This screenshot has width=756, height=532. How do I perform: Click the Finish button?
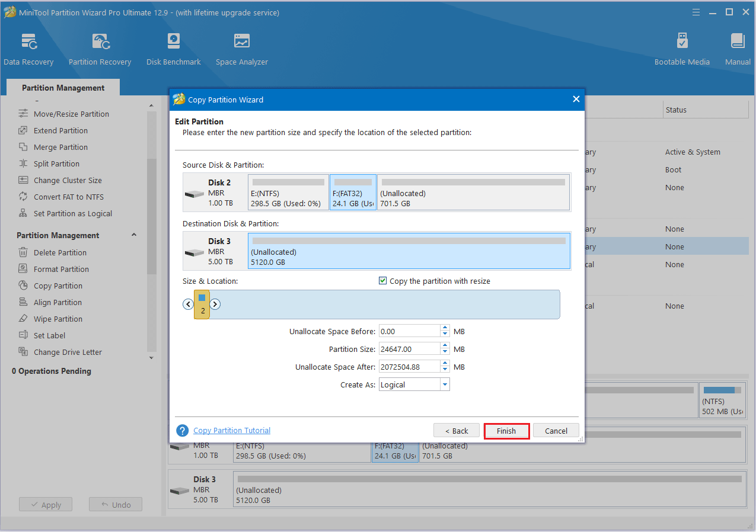tap(506, 431)
